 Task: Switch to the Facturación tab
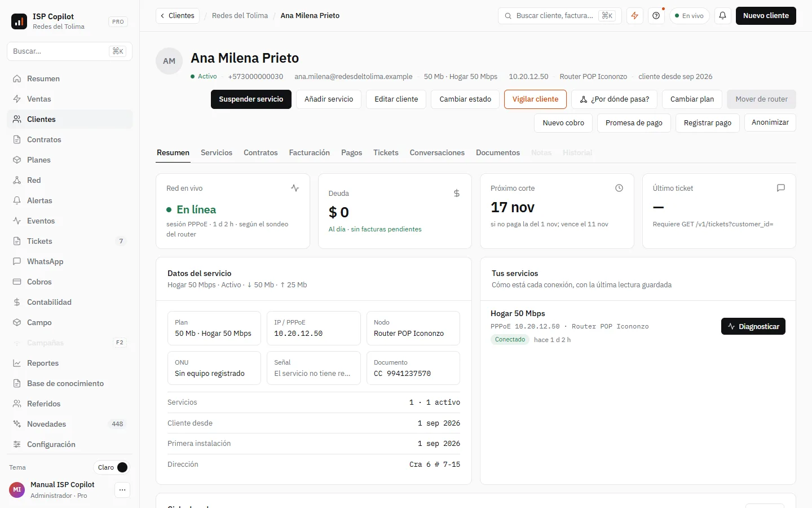click(310, 153)
